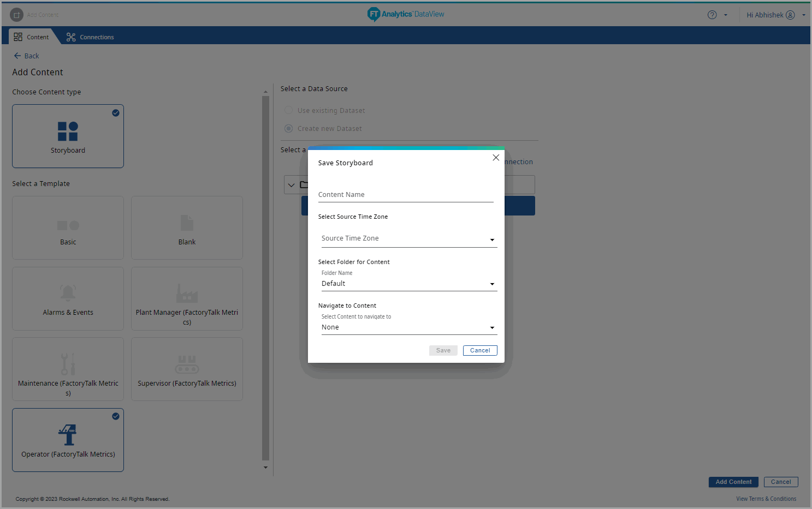Open the Navigate to Content dropdown showing None

pos(409,327)
